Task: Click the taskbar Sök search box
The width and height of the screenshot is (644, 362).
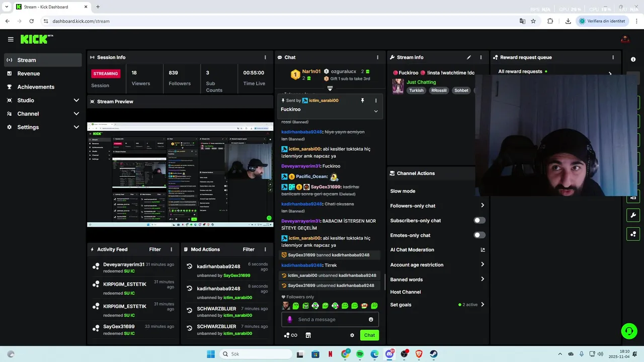Action: (255, 354)
